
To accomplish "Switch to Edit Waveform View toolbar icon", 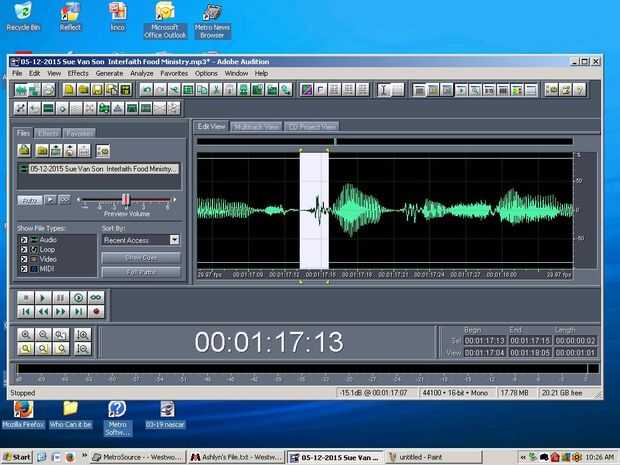I will [21, 90].
